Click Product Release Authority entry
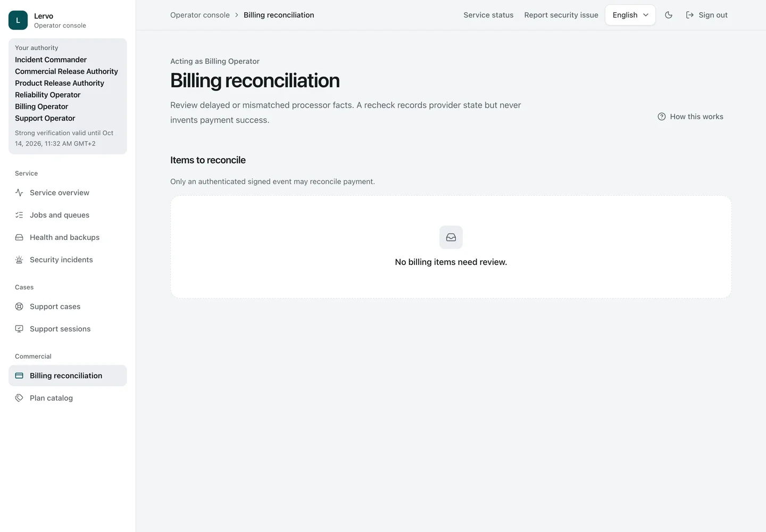This screenshot has width=766, height=532. [x=60, y=83]
